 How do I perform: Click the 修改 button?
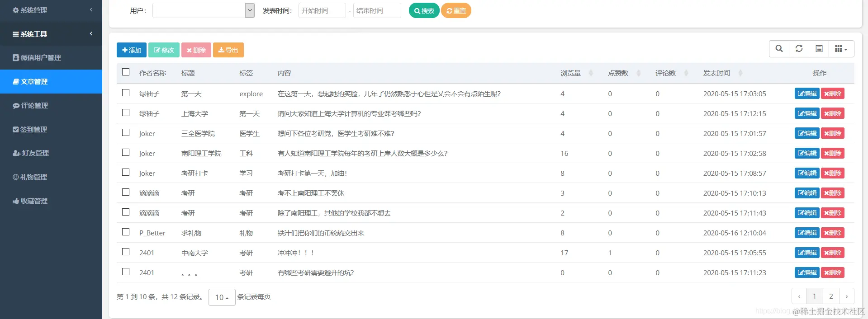(164, 50)
